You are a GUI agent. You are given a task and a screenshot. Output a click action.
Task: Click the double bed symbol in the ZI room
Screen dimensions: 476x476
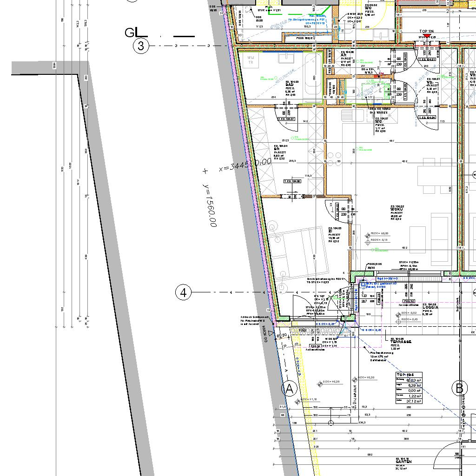300,253
